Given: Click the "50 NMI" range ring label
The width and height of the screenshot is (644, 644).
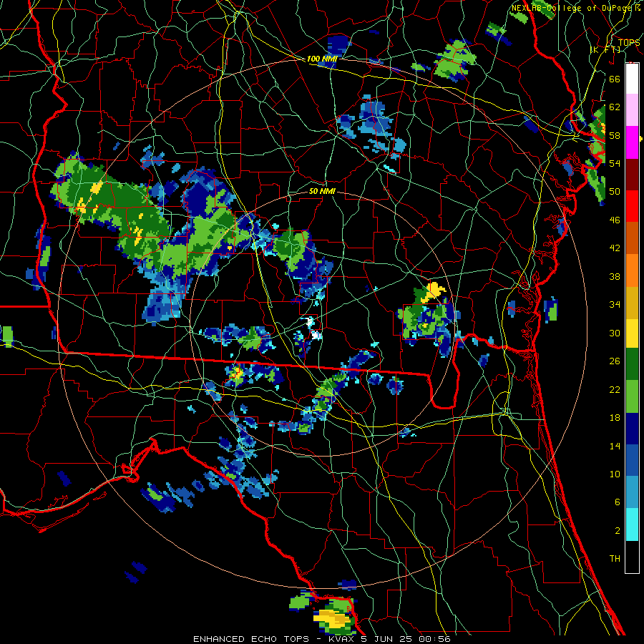Looking at the screenshot, I should point(322,191).
